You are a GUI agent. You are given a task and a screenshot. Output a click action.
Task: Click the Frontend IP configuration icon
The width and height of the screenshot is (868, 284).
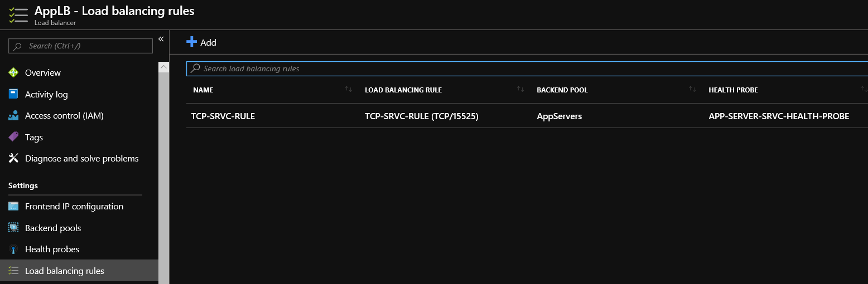(13, 207)
